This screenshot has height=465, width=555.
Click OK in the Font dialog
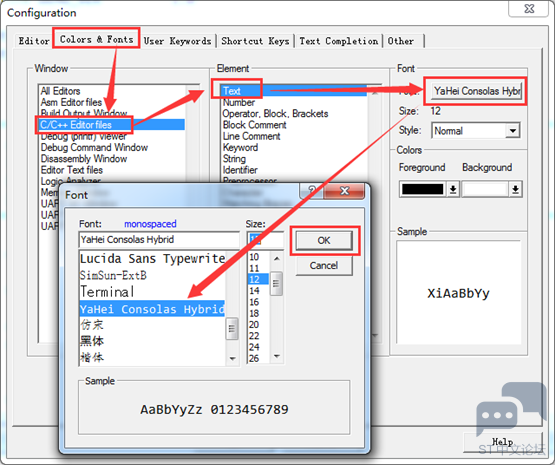tap(324, 241)
